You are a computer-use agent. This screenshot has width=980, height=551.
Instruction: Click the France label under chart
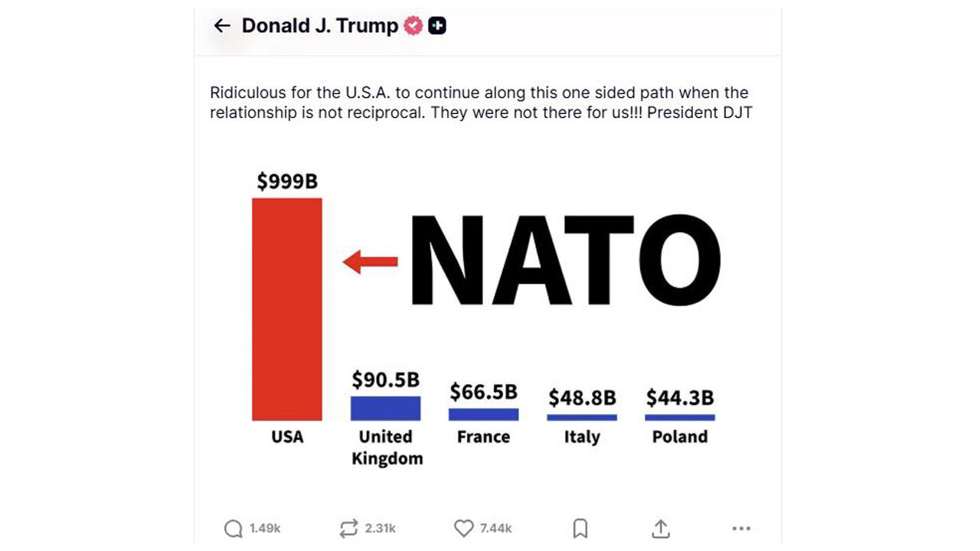(x=484, y=437)
